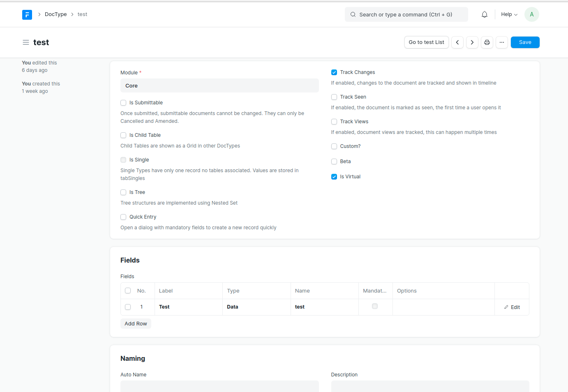Disable the Is Virtual checkbox
Screen dimensions: 568x392
[334, 177]
